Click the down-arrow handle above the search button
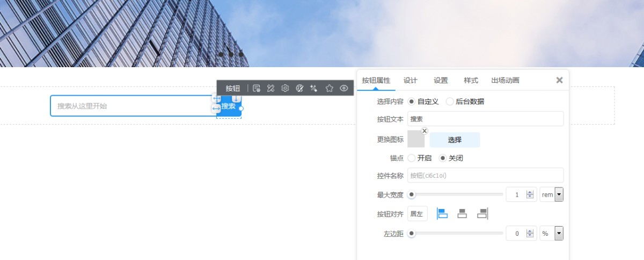Screen dimensions: 644x260 pyautogui.click(x=236, y=98)
